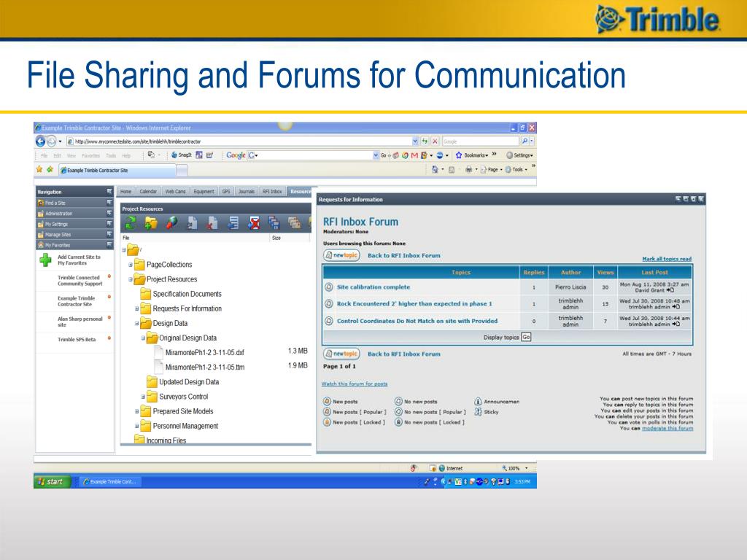
Task: Click the Google toolbar search field
Action: pyautogui.click(x=313, y=155)
